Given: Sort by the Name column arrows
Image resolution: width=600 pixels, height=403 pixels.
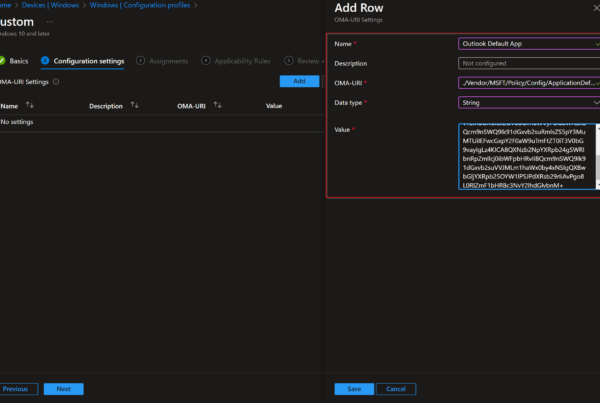Looking at the screenshot, I should point(30,105).
